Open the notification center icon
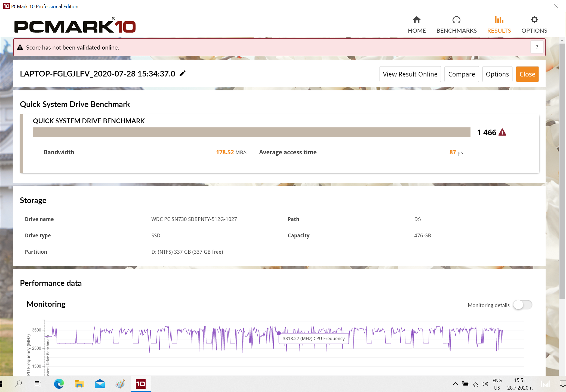 (x=562, y=384)
